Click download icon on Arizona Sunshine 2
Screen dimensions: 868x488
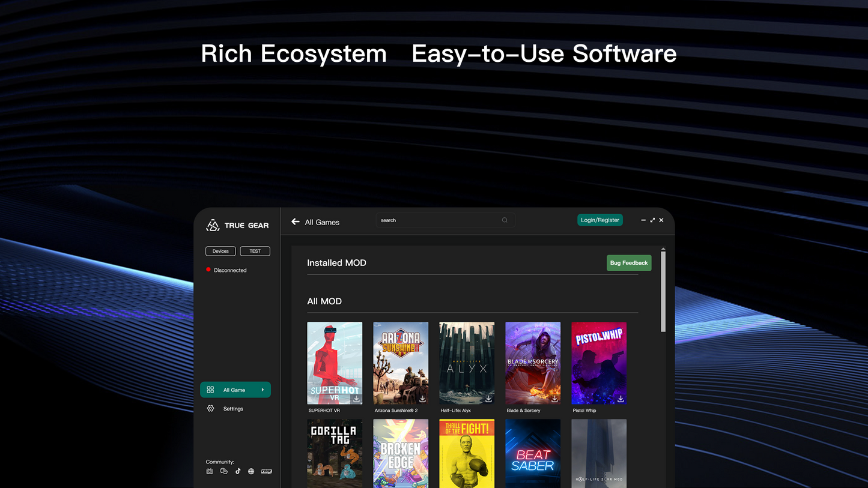422,399
